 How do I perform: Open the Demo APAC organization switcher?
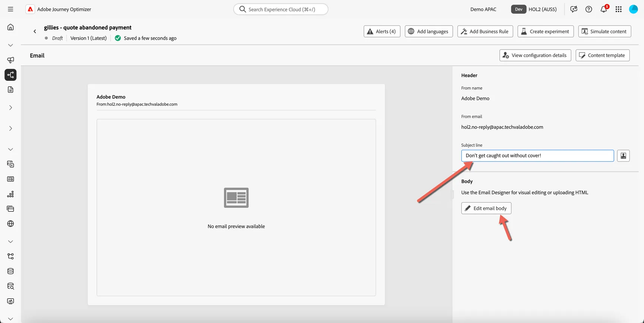[x=483, y=9]
